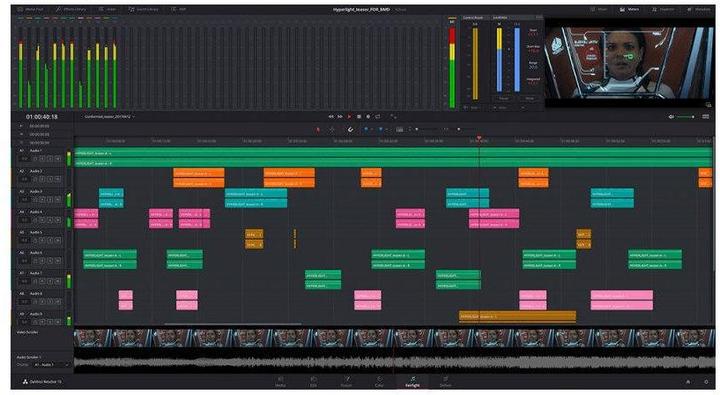Screen dimensions: 720x395
Task: Click the home project manager icon
Action: tap(688, 382)
